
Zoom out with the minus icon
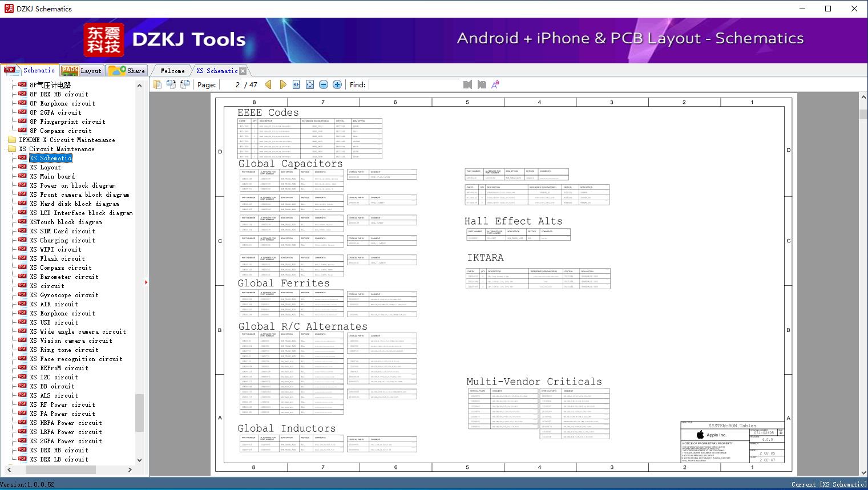click(x=324, y=84)
